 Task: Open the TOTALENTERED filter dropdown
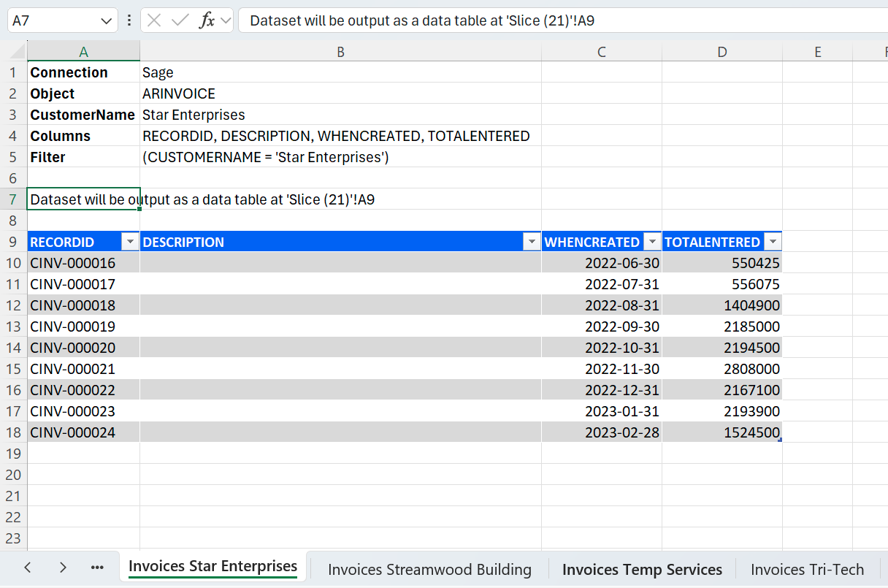pyautogui.click(x=773, y=243)
